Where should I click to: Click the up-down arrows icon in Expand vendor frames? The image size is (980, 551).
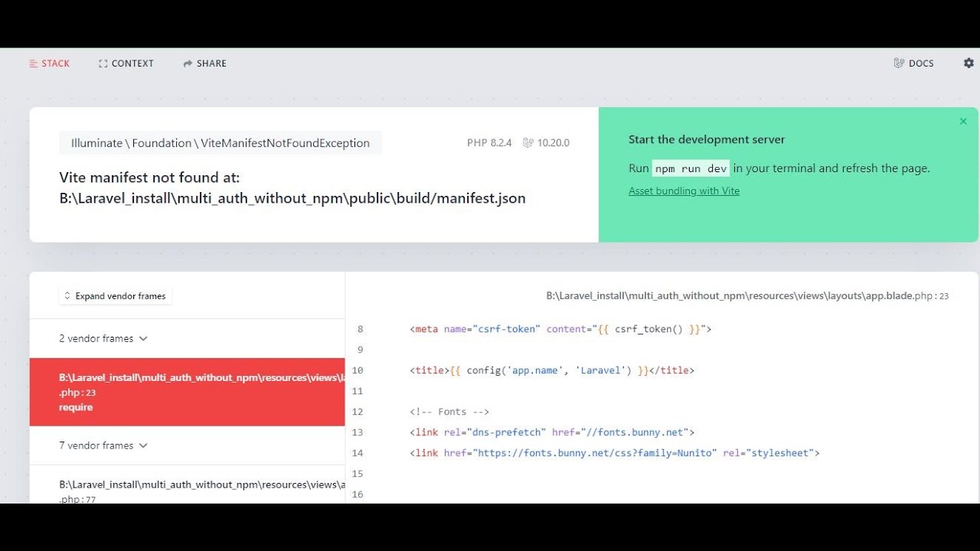click(67, 296)
